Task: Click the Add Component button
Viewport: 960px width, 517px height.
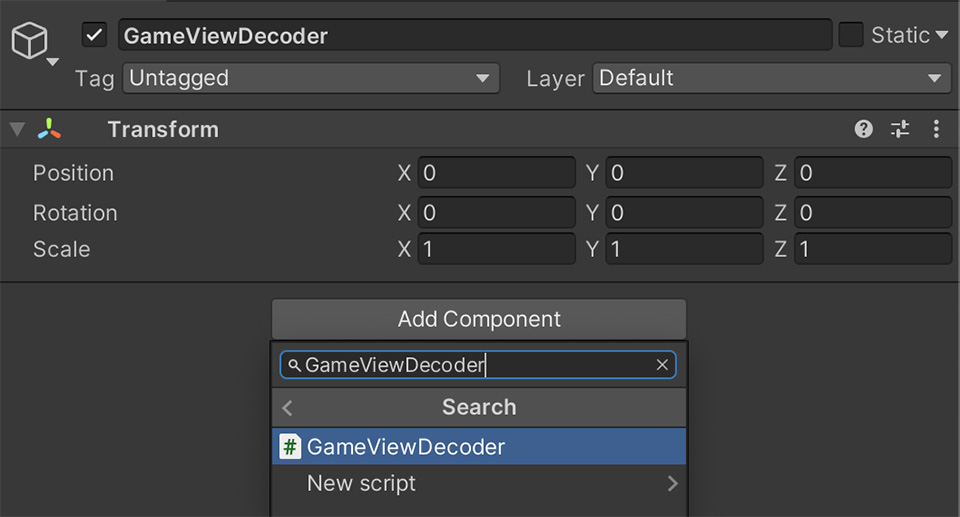Action: point(478,319)
